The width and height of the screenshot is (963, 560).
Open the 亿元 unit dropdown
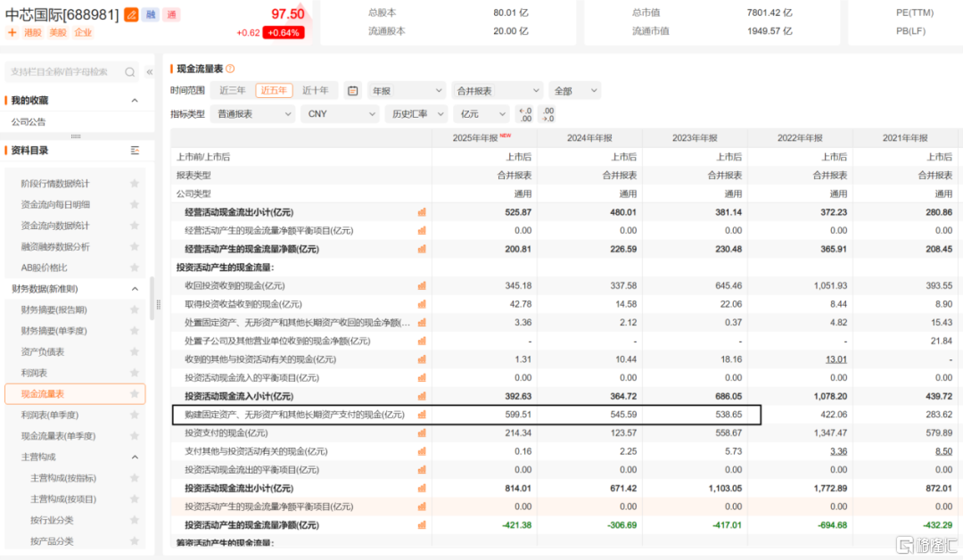tap(481, 114)
